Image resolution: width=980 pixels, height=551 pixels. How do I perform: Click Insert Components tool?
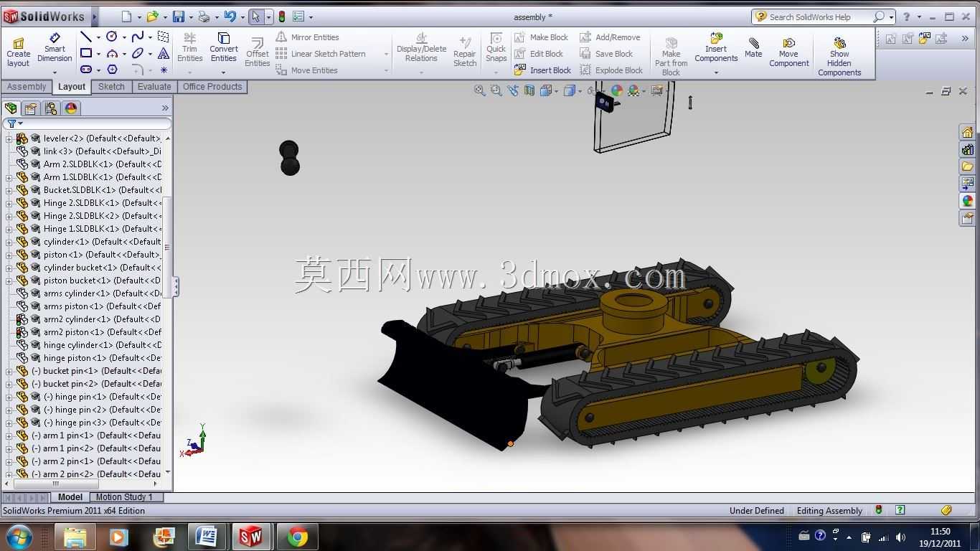(x=716, y=47)
